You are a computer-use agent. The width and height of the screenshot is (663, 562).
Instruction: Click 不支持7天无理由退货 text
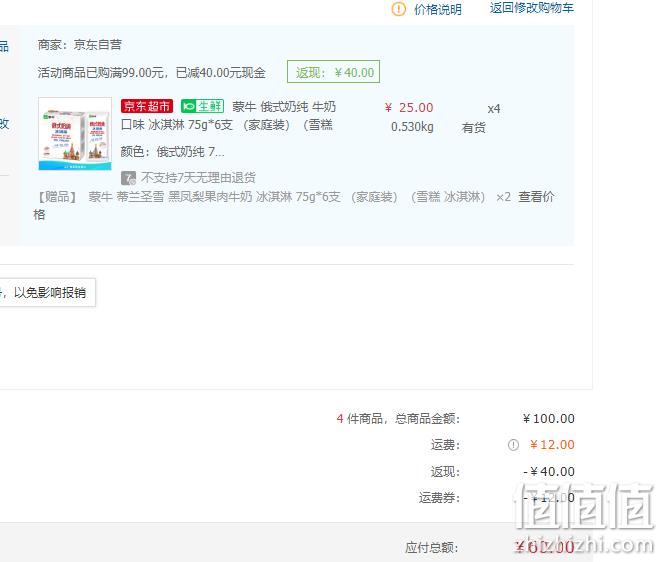coord(198,178)
